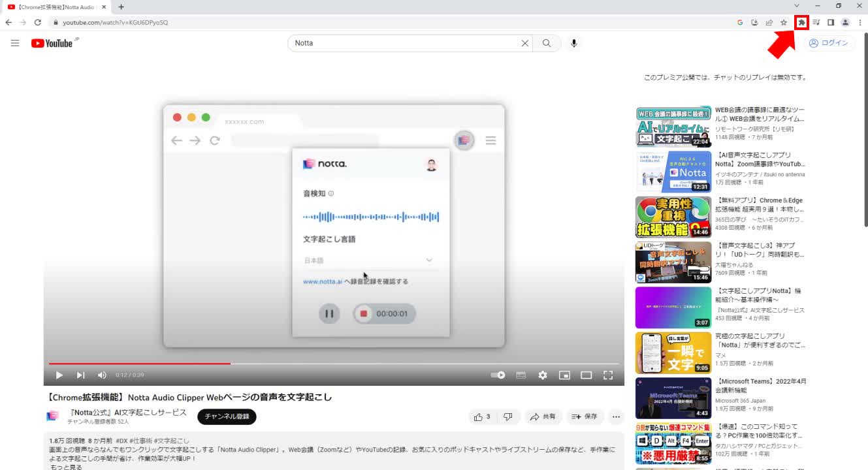
Task: Click the address bar URL
Action: pos(115,22)
